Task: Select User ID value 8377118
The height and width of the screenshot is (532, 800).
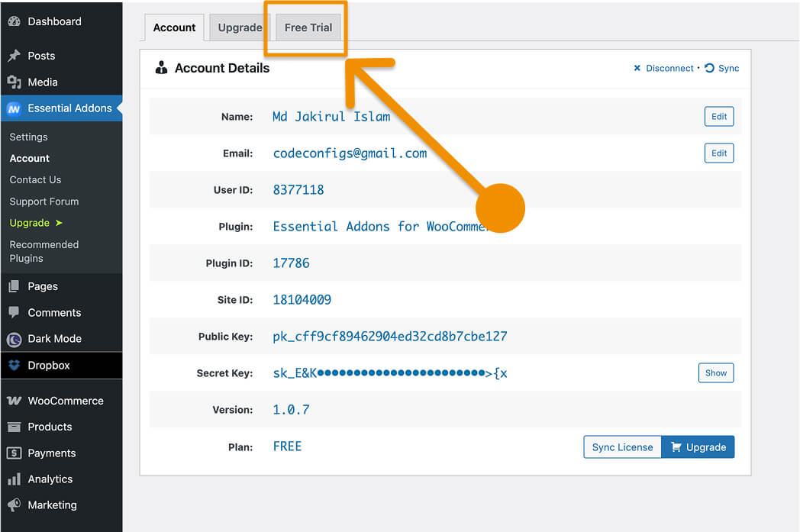Action: coord(298,190)
